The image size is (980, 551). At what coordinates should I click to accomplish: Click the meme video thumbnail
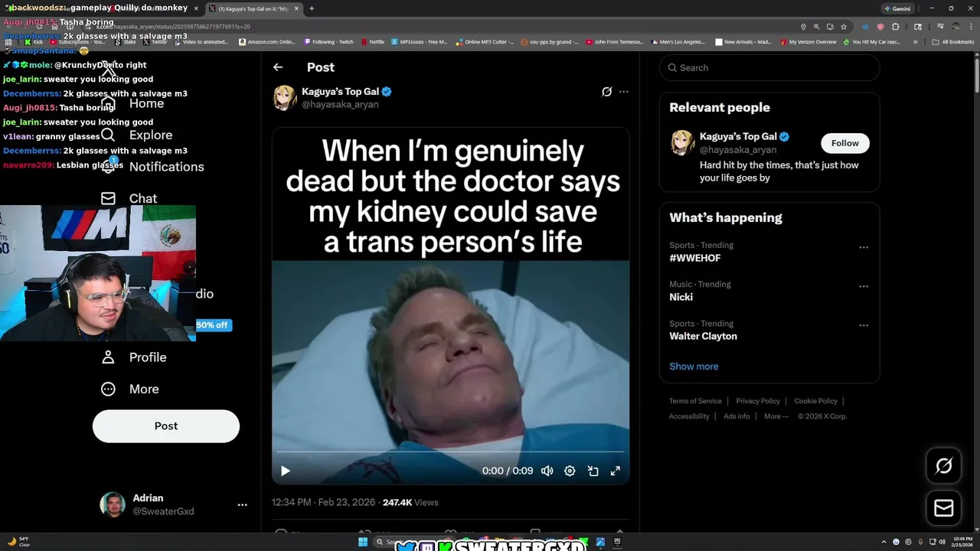tap(450, 306)
